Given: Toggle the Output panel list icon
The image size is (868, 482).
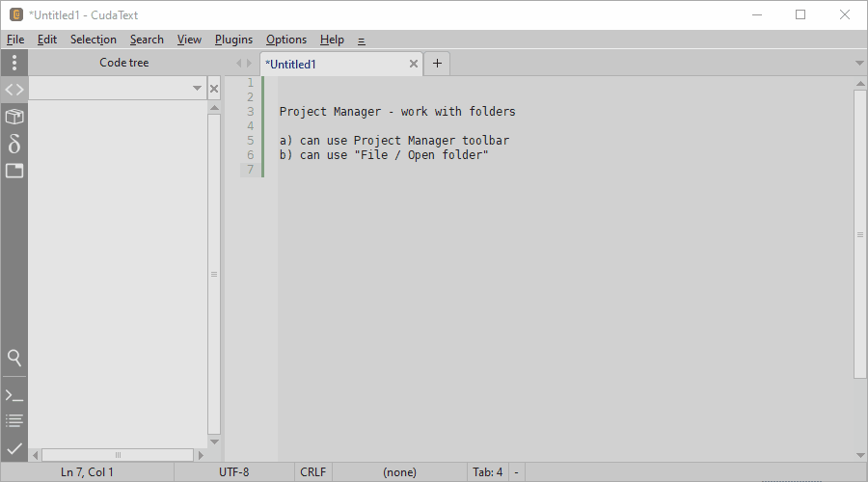Looking at the screenshot, I should click(x=14, y=421).
